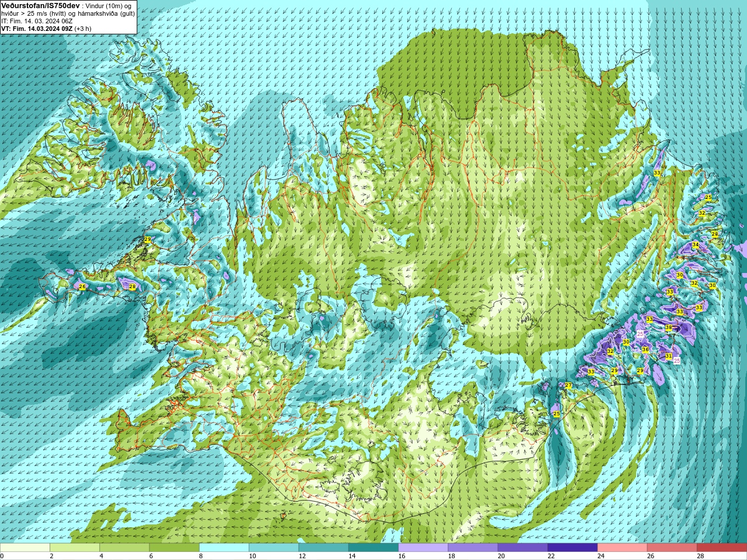Screen dimensions: 747x560
Task: Select the legend swatch between 4 and 6
Action: 124,548
